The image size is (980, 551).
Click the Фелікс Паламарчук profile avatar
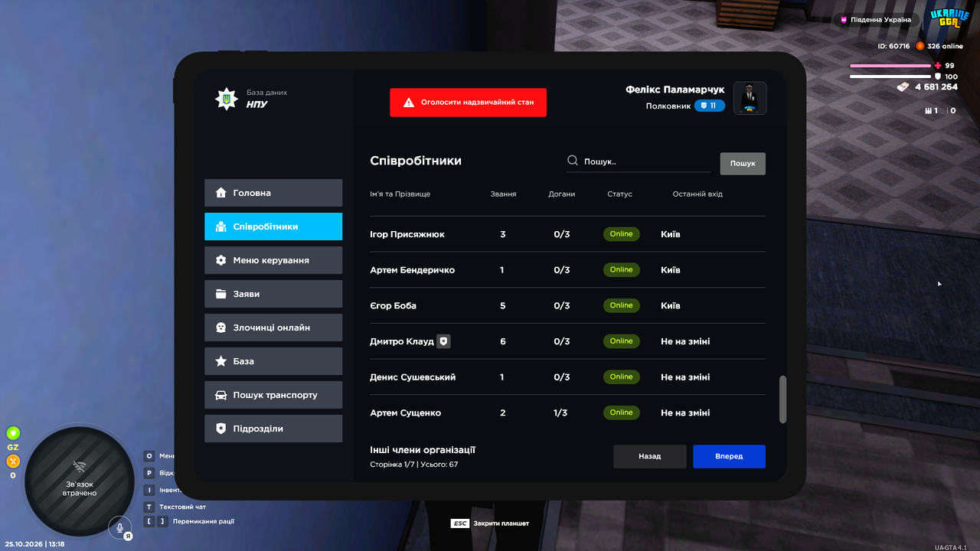[x=750, y=98]
